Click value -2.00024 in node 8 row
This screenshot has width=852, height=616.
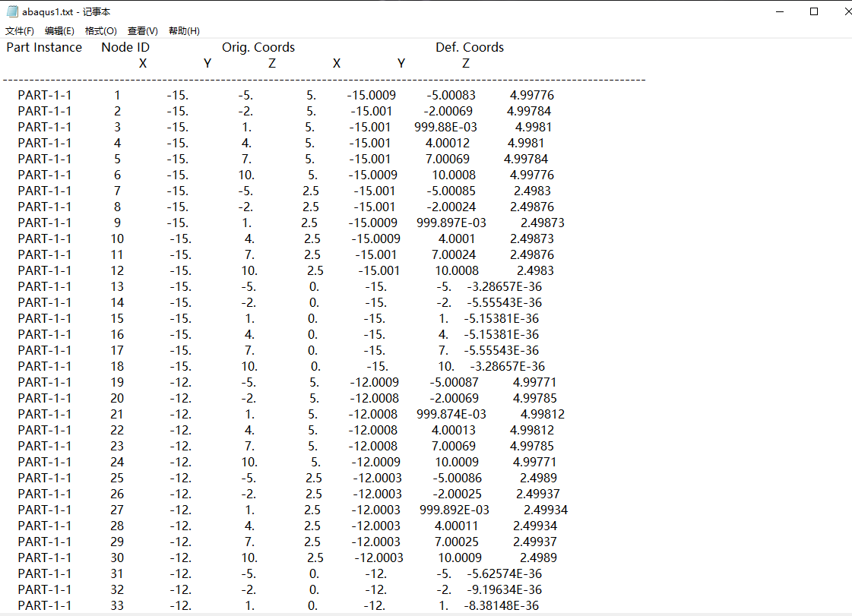click(x=451, y=207)
